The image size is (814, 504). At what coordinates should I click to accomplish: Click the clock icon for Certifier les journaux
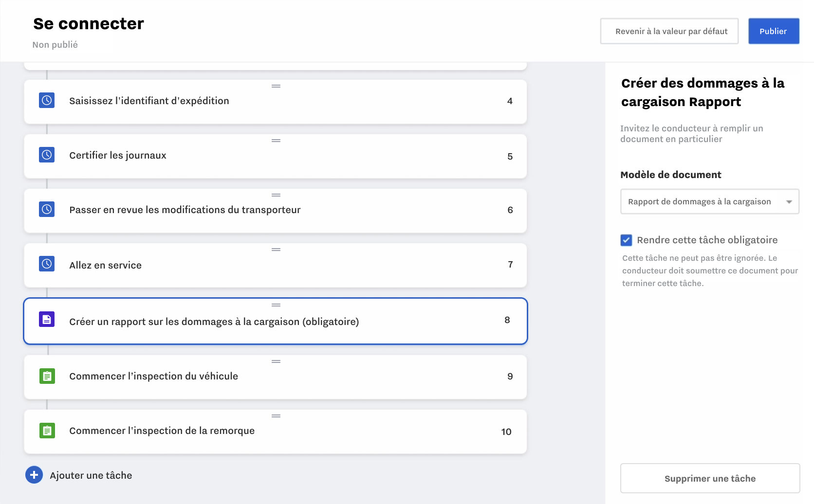point(47,155)
